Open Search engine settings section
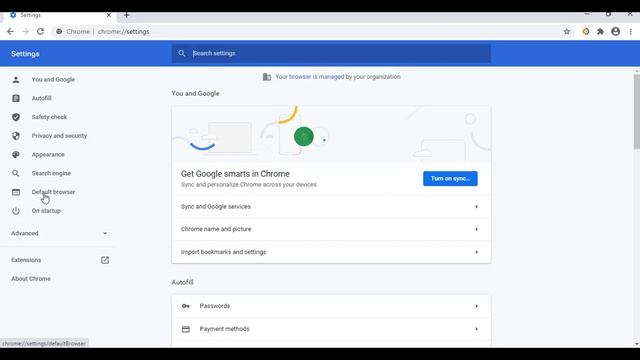640x360 pixels. pos(51,173)
